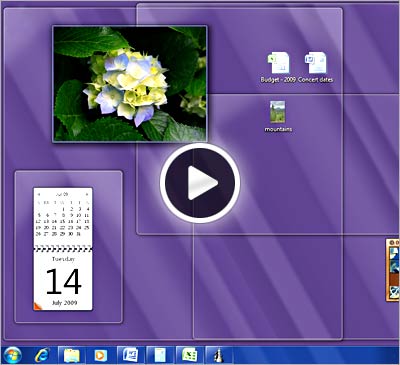The width and height of the screenshot is (400, 365).
Task: Click the hydrangea flower photo
Action: (x=130, y=84)
